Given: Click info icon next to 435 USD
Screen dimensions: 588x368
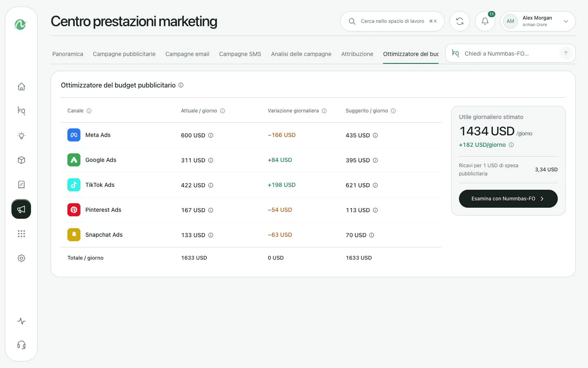Looking at the screenshot, I should (375, 135).
